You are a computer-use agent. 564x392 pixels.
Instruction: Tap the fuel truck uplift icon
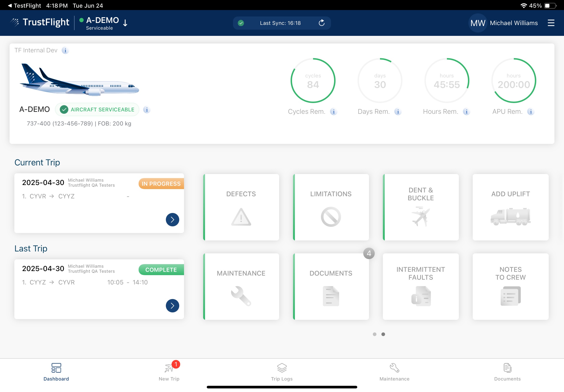[x=510, y=216]
